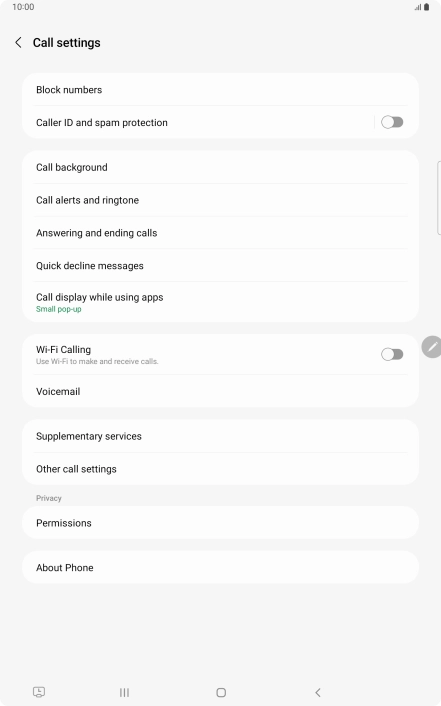Open recent apps from navigation bar
Screen dimensions: 441x706
124,692
